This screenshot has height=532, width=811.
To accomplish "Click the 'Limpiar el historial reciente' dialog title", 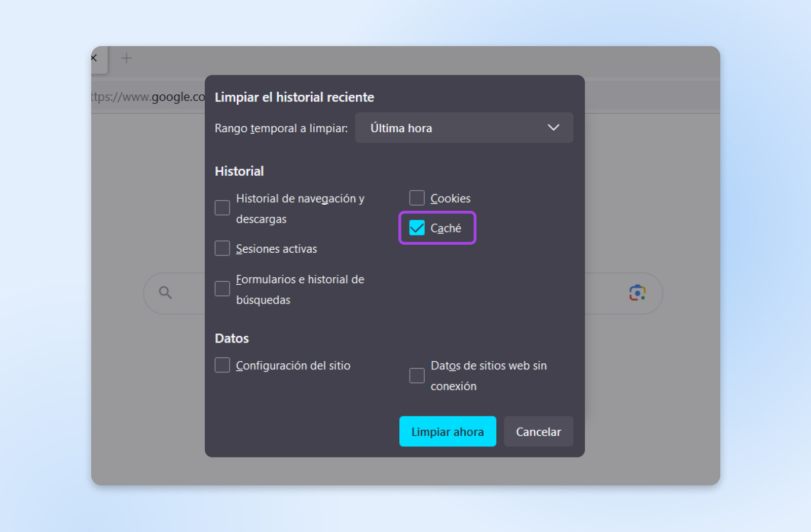I will [294, 97].
